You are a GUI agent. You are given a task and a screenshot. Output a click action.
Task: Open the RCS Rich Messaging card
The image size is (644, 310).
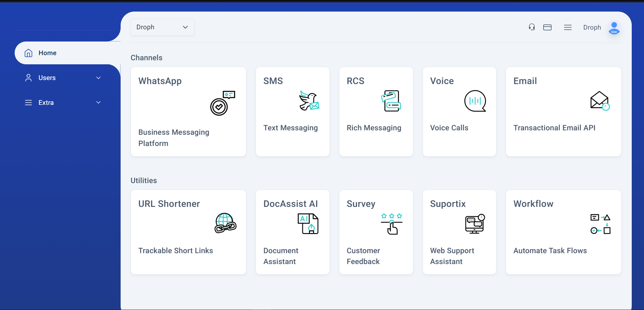pyautogui.click(x=375, y=112)
